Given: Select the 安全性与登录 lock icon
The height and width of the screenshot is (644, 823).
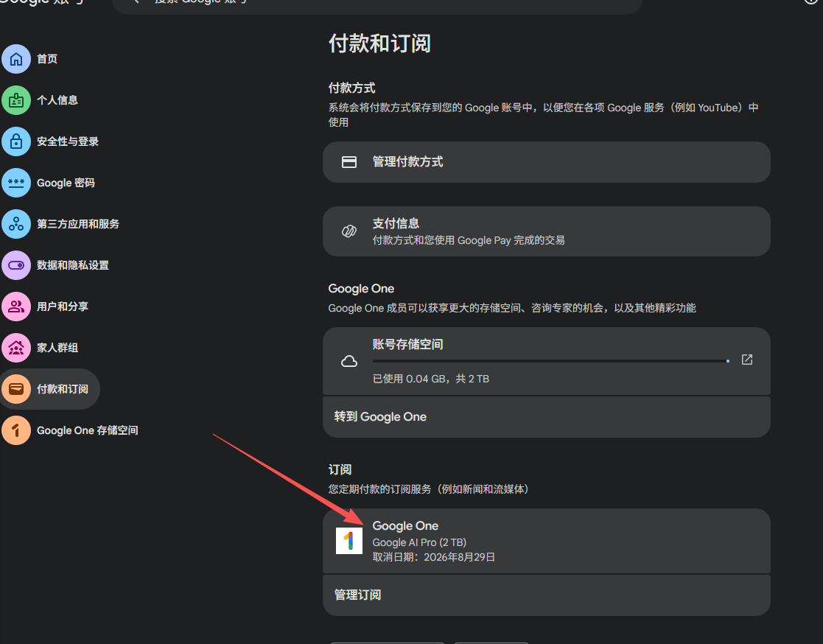Looking at the screenshot, I should 16,141.
